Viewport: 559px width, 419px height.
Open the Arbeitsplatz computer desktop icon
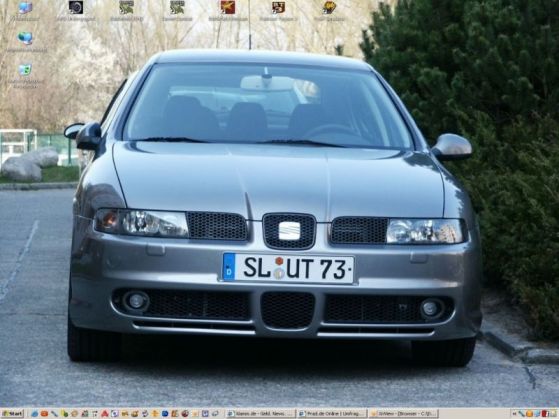tap(25, 11)
